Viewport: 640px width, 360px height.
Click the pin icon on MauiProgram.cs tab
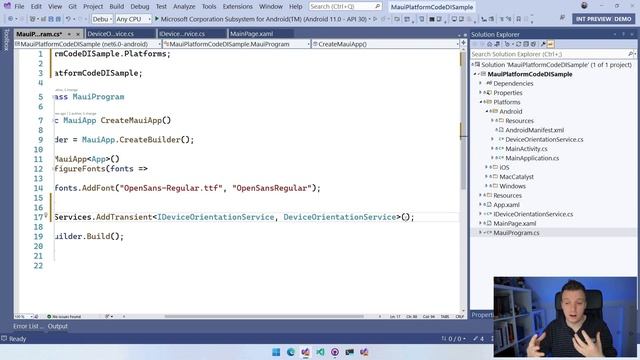[x=69, y=34]
